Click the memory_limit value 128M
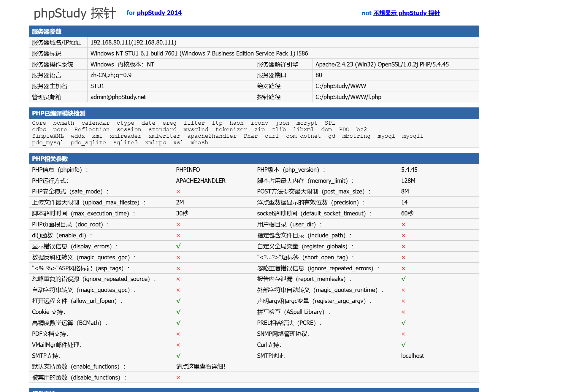Image resolution: width=563 pixels, height=392 pixels. pyautogui.click(x=408, y=181)
